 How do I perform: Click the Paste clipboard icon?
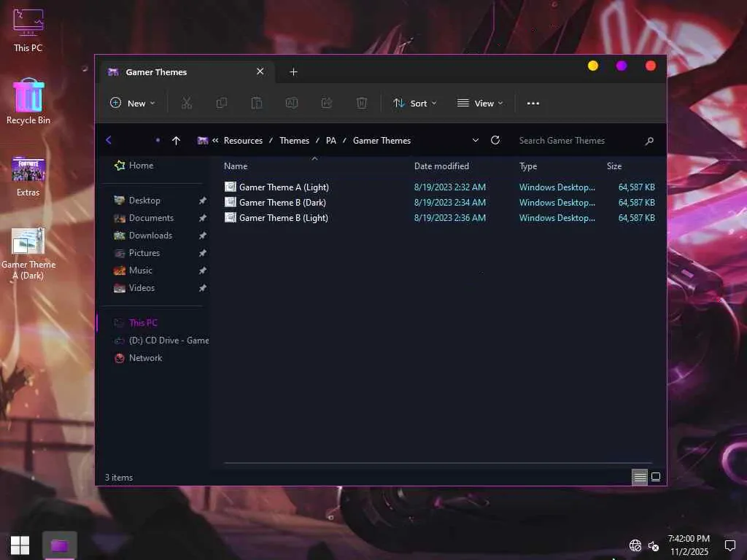(256, 103)
